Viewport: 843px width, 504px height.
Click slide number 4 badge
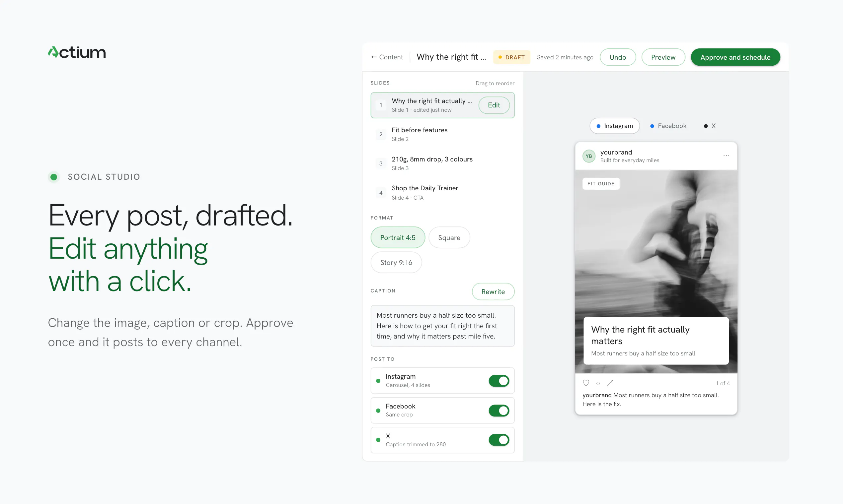coord(381,193)
